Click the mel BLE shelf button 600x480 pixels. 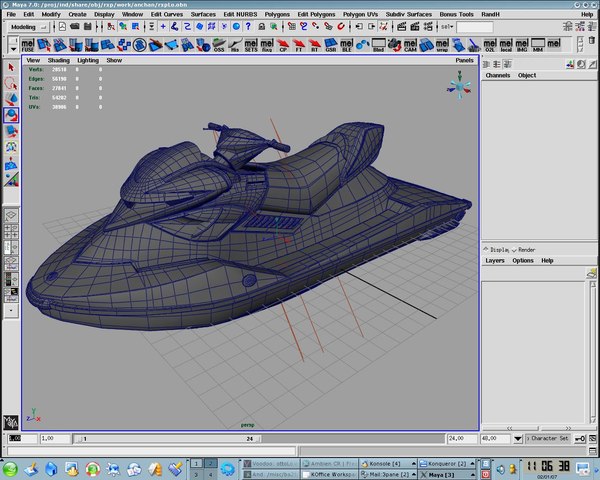346,45
